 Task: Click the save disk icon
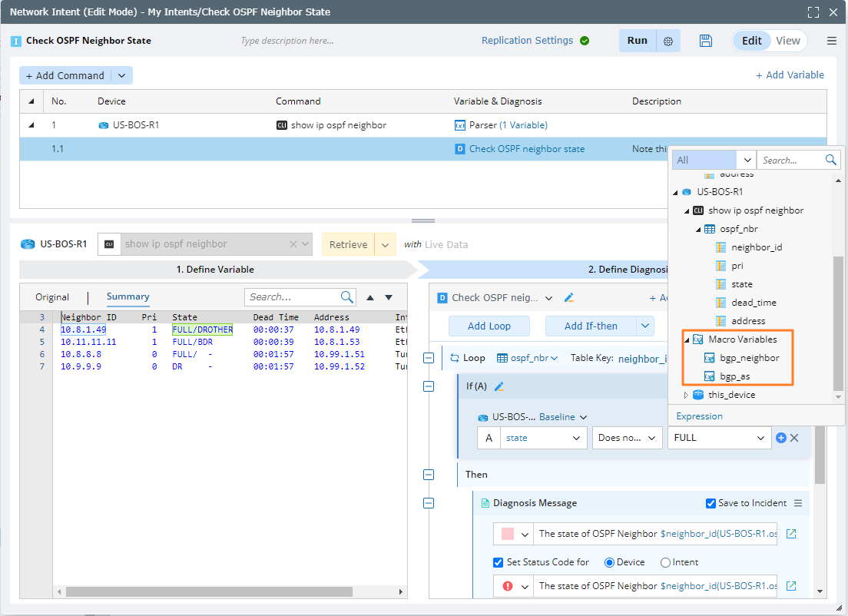706,41
